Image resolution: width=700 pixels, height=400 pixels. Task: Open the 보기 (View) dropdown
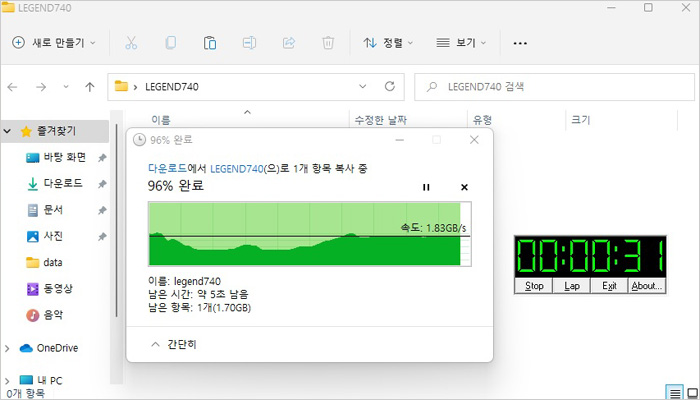[461, 43]
